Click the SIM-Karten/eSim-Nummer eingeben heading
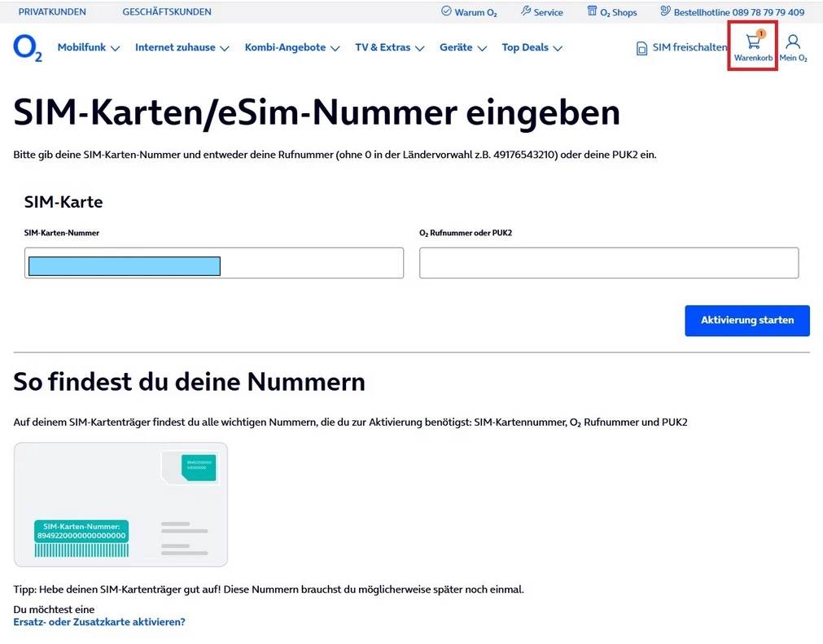 click(x=317, y=112)
